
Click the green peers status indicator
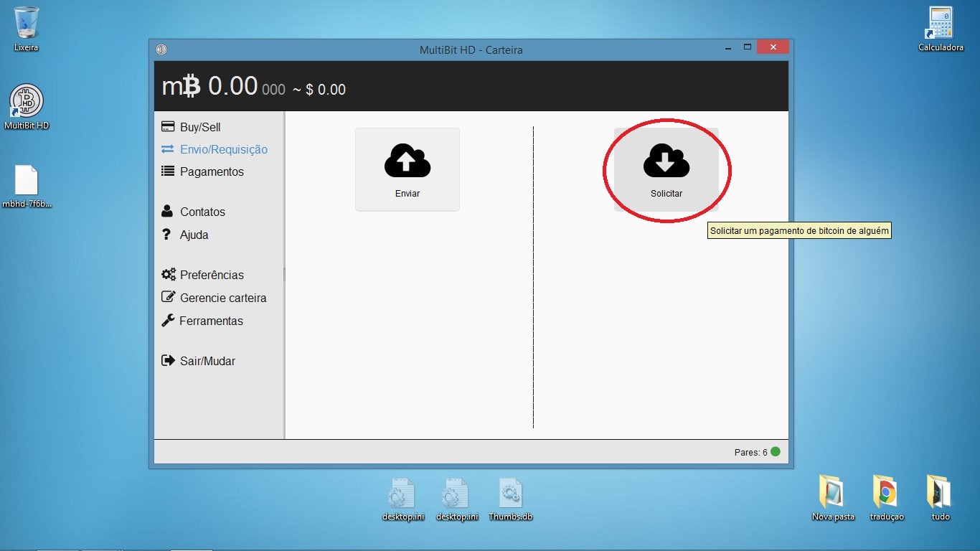(775, 452)
